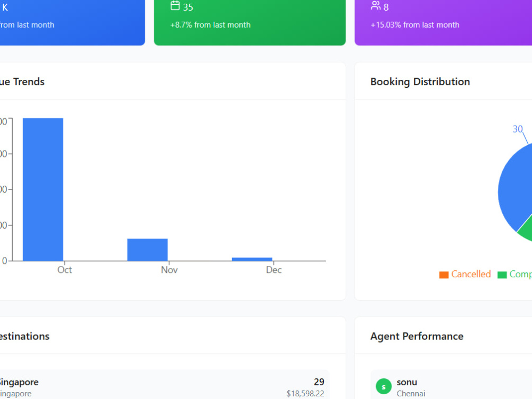532x399 pixels.
Task: Click the users icon beside 8
Action: point(376,5)
